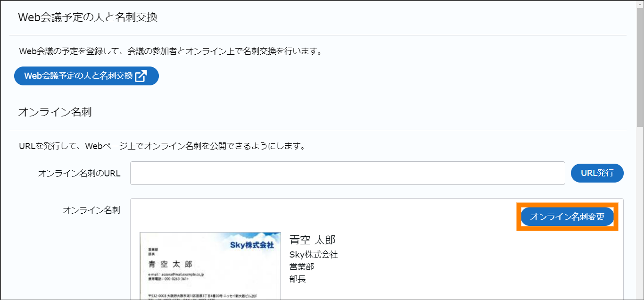Click the job title text 部長

pos(297,279)
